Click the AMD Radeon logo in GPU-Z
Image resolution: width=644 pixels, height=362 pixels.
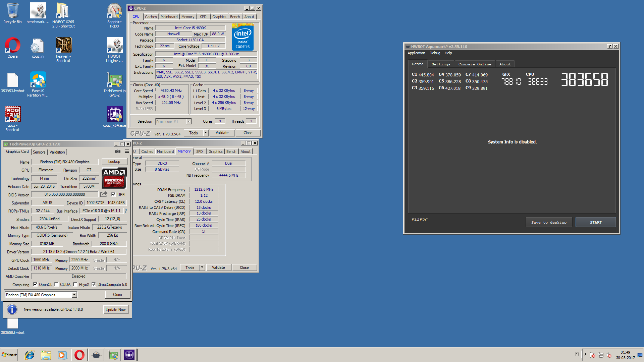coord(114,178)
